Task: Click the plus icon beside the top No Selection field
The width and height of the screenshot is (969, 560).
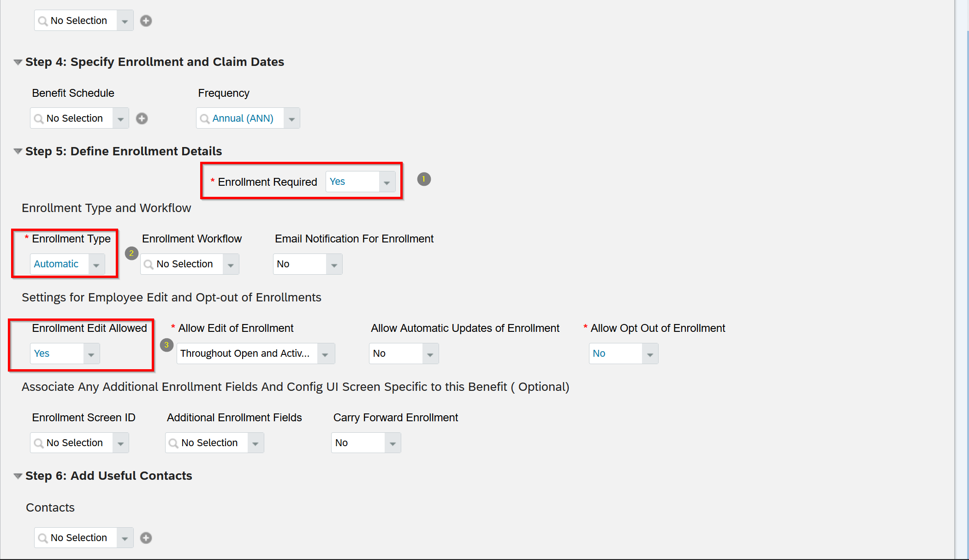Action: click(146, 21)
